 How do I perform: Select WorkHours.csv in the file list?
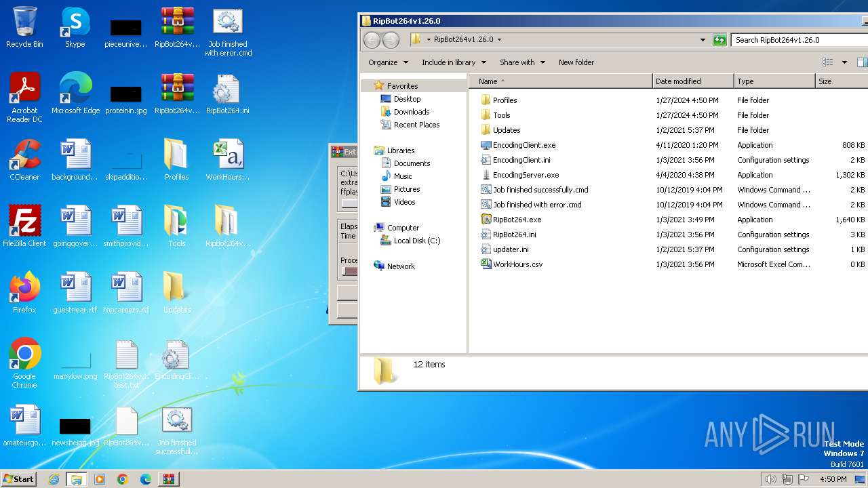pos(517,264)
